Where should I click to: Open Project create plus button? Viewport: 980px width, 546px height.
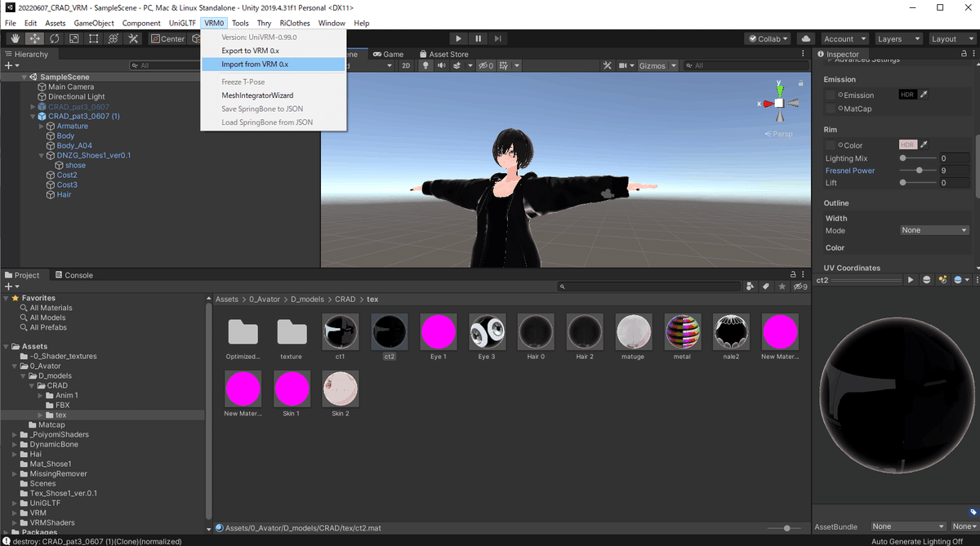coord(11,286)
